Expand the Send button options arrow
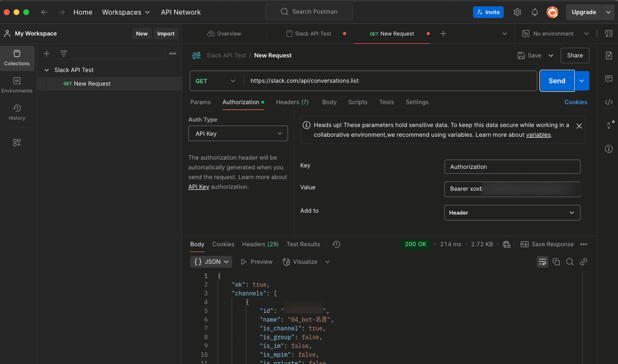 point(582,81)
